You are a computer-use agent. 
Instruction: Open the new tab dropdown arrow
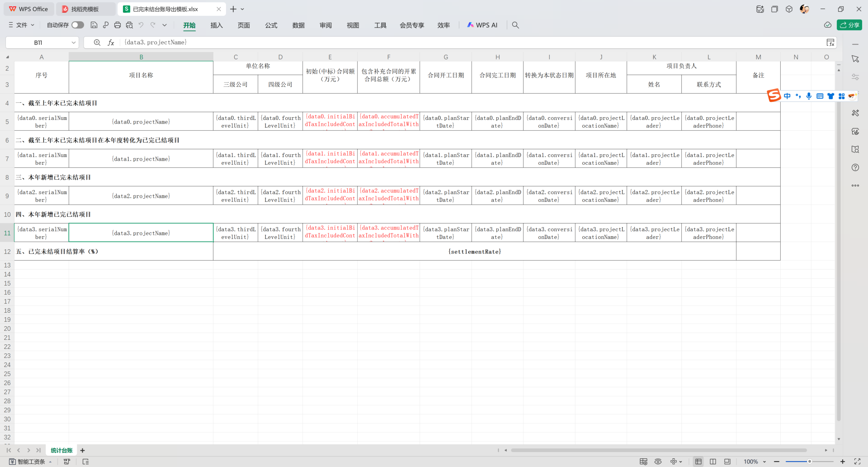(x=243, y=9)
